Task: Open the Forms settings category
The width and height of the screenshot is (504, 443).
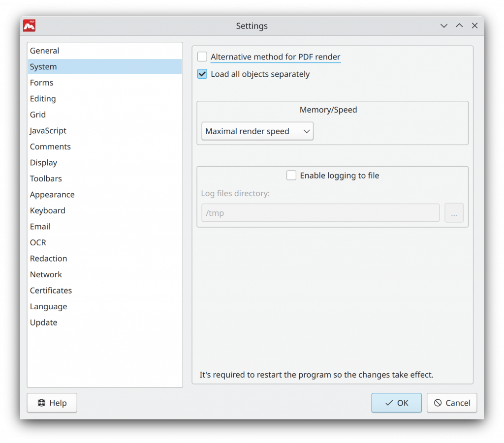Action: pos(105,83)
